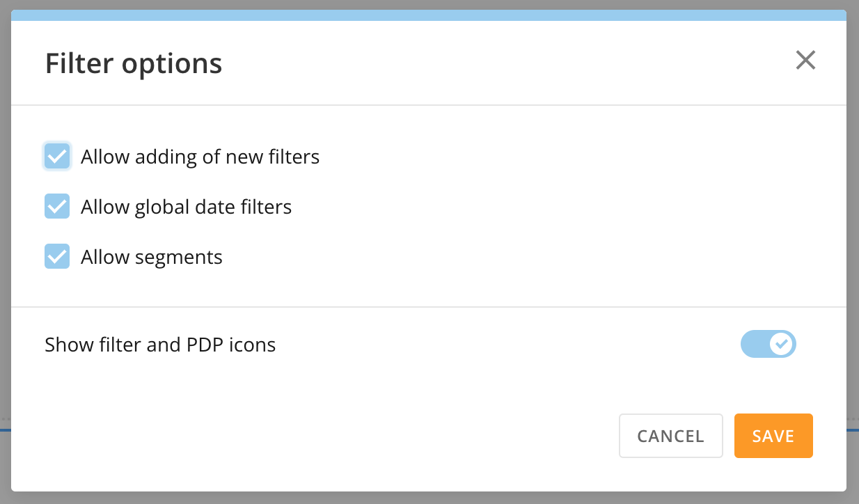The image size is (859, 504).
Task: Click the Allow global date filters checkmark icon
Action: tap(57, 206)
